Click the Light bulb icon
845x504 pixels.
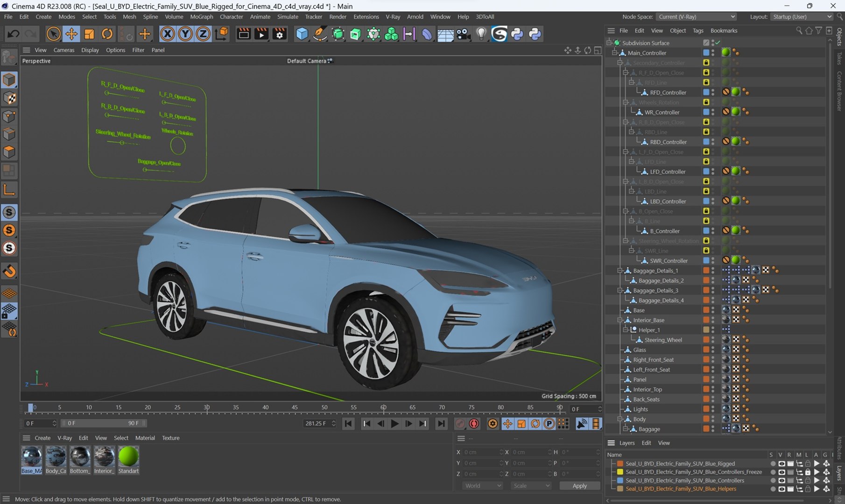coord(481,34)
